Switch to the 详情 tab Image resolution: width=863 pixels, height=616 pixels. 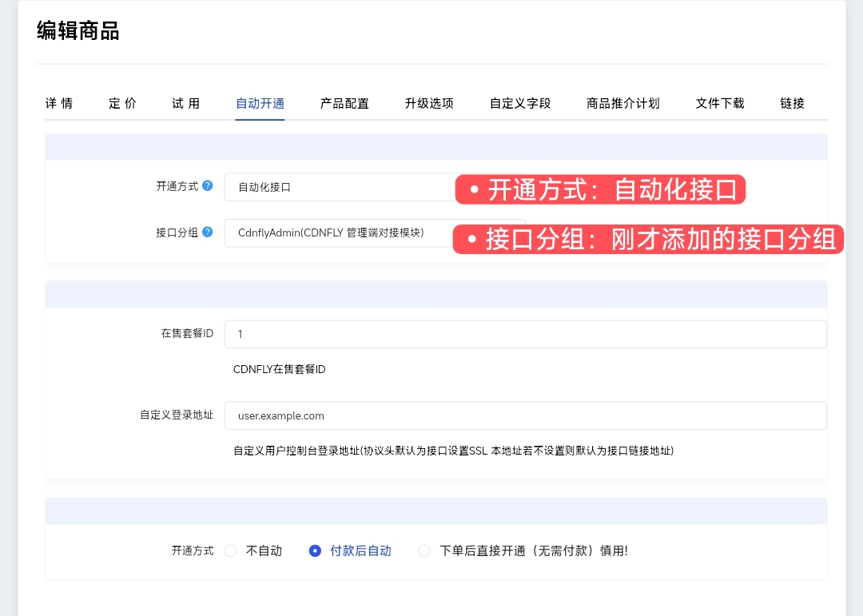59,103
